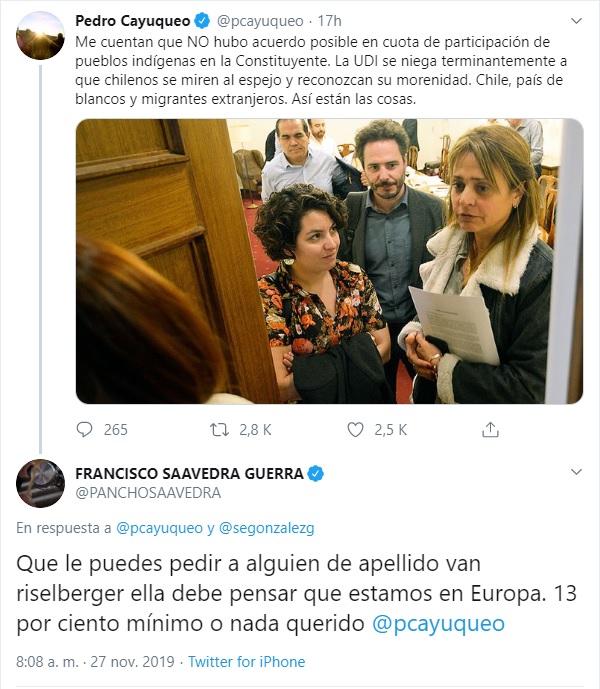Like the tweet with the heart icon
This screenshot has height=689, width=600.
point(355,429)
